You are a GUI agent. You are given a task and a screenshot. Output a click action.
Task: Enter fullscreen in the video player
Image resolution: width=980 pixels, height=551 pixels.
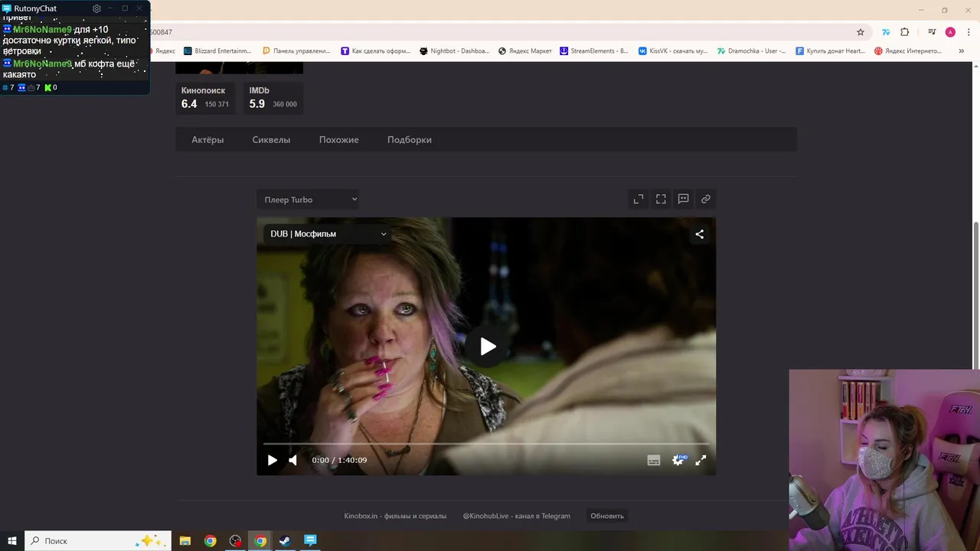click(701, 460)
